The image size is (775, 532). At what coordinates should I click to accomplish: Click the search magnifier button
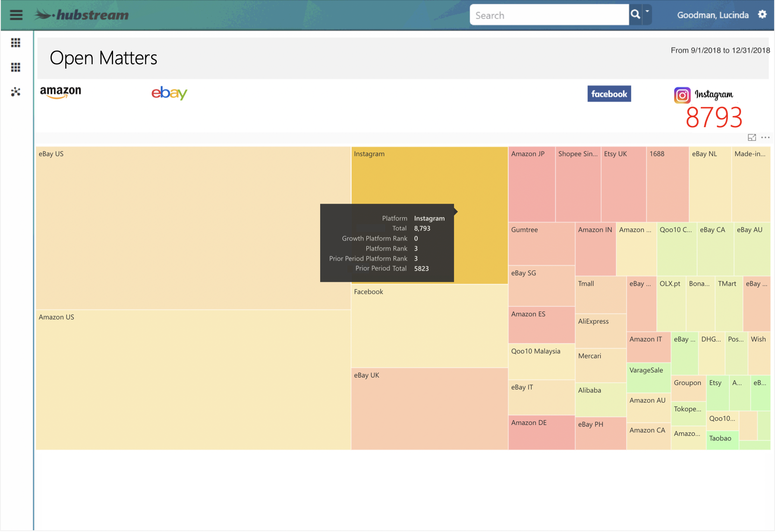point(635,15)
